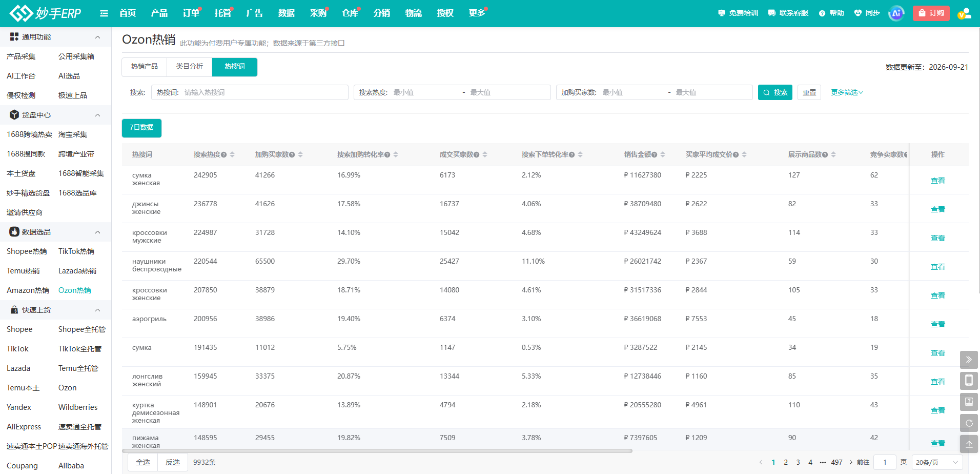The width and height of the screenshot is (980, 474).
Task: Collapse the 数据选品 sidebar section
Action: [97, 232]
